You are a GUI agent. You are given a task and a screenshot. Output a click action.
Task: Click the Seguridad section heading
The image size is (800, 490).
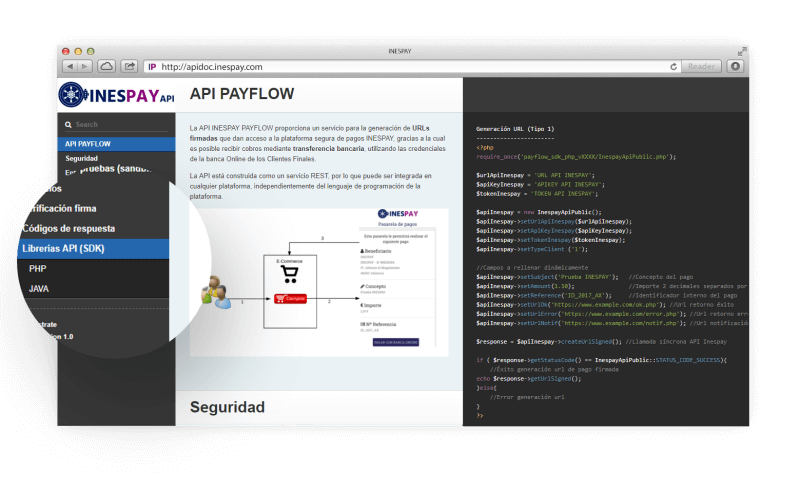tap(228, 407)
